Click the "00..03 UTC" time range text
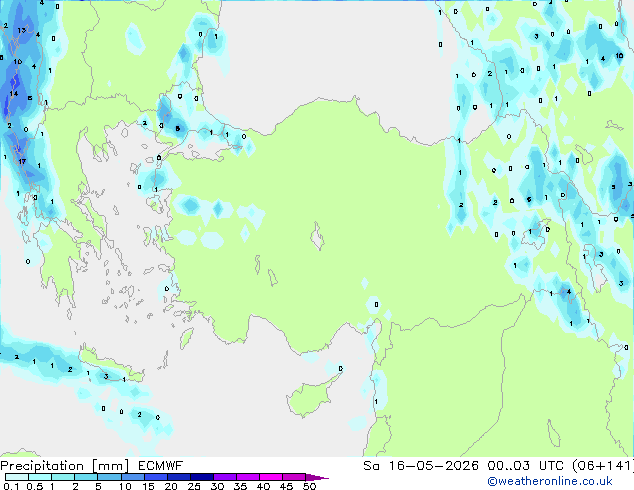Screen dimensions: 634x490 pos(526,466)
